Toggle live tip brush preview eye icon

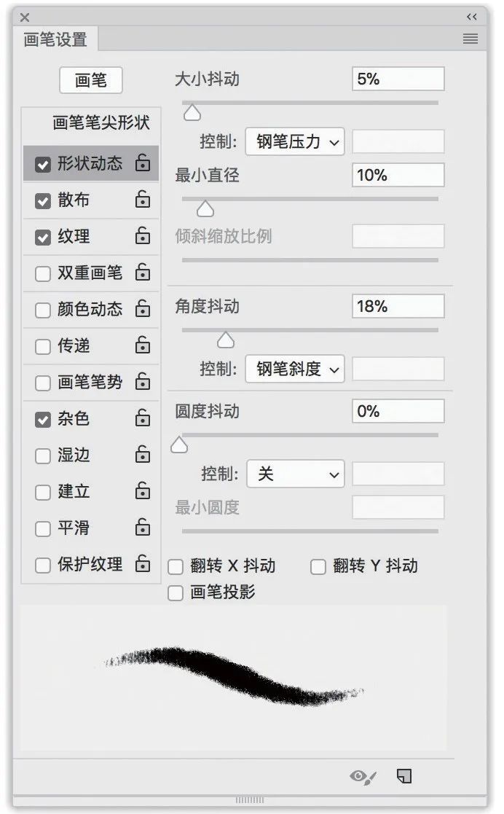pos(363,777)
